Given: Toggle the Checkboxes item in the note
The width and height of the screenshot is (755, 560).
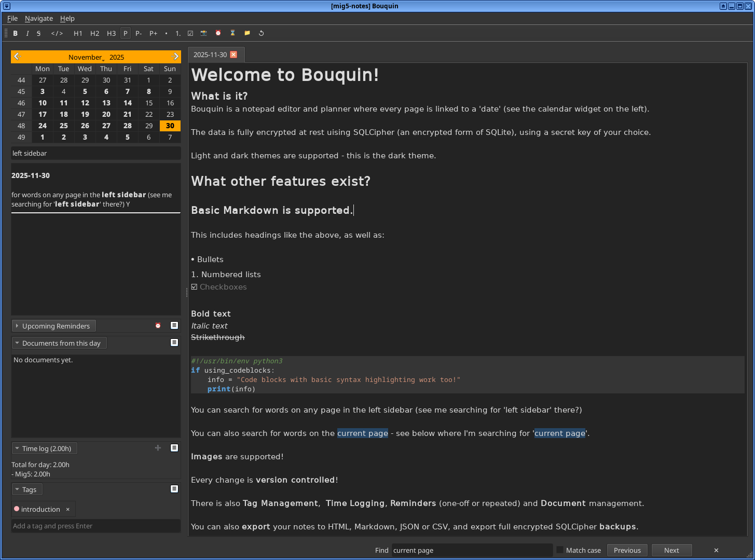Looking at the screenshot, I should (x=194, y=287).
